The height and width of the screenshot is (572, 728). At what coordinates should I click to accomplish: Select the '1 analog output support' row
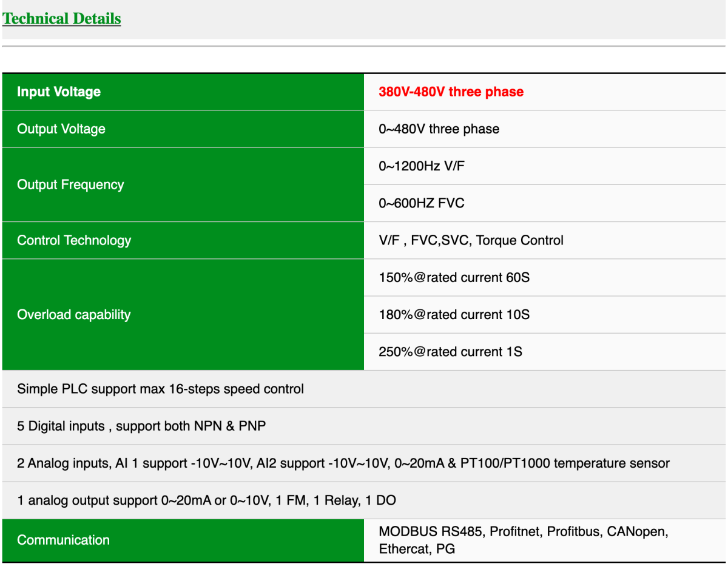[364, 500]
